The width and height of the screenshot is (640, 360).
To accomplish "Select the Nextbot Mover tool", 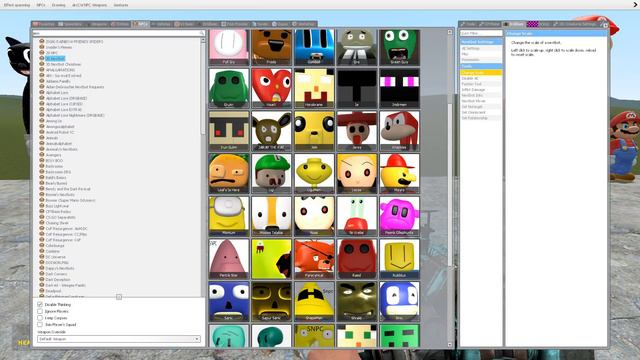I will tap(481, 101).
